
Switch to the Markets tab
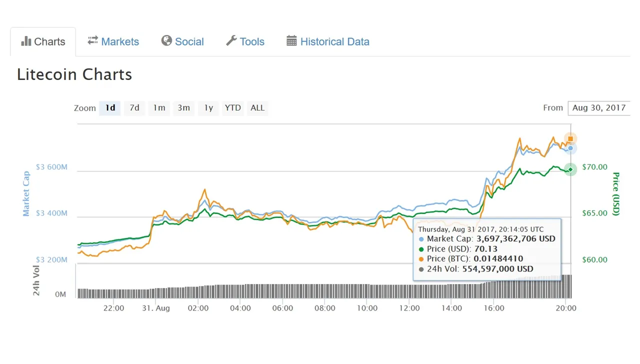coord(113,41)
